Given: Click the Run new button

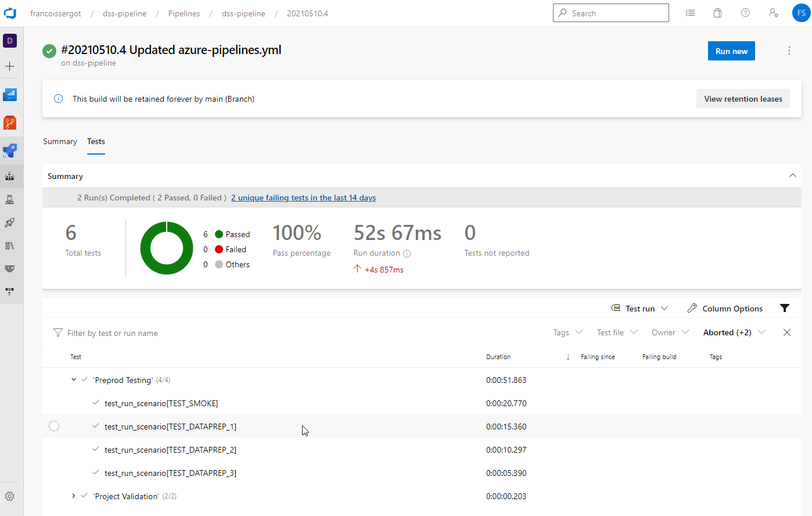Looking at the screenshot, I should [731, 51].
